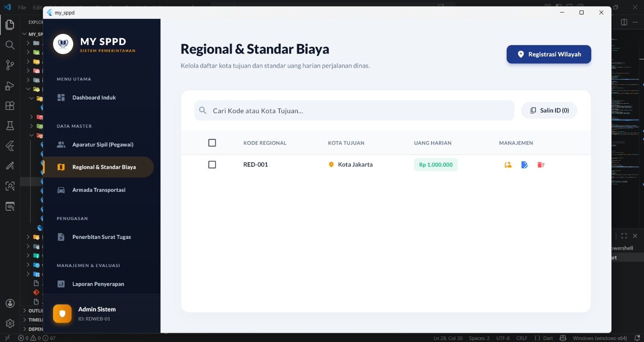Viewport: 644px width, 342px height.
Task: Click the VS Code remote window indicator
Action: pos(7,338)
